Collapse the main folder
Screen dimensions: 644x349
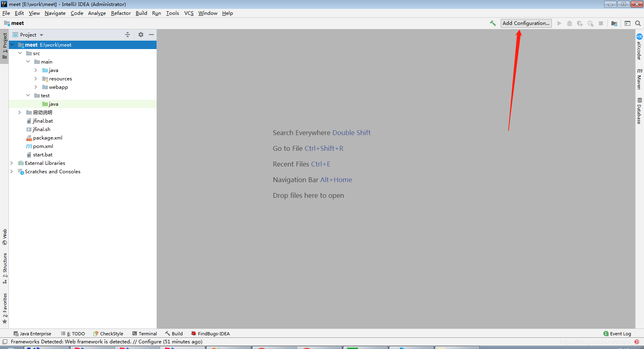tap(28, 62)
